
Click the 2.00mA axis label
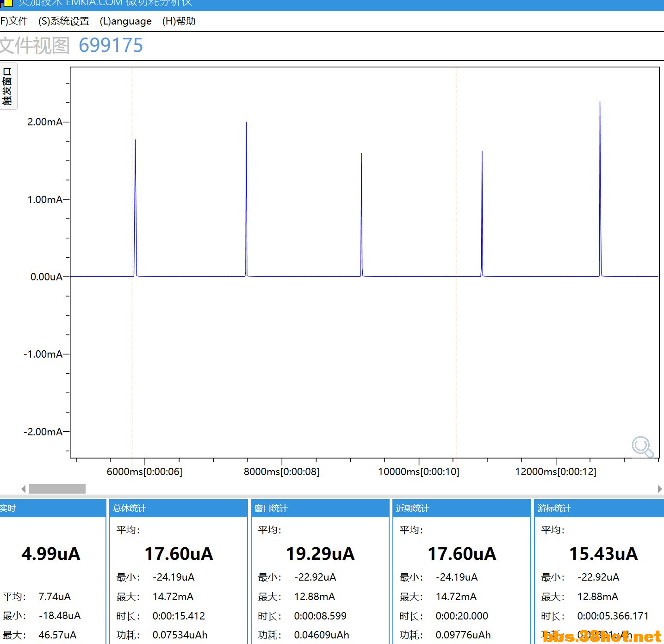pos(45,122)
